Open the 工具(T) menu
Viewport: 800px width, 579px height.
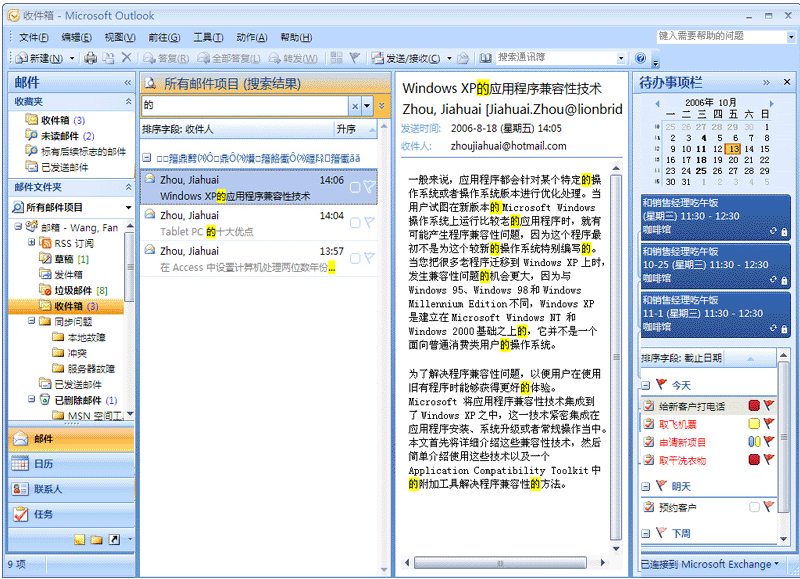[x=208, y=37]
